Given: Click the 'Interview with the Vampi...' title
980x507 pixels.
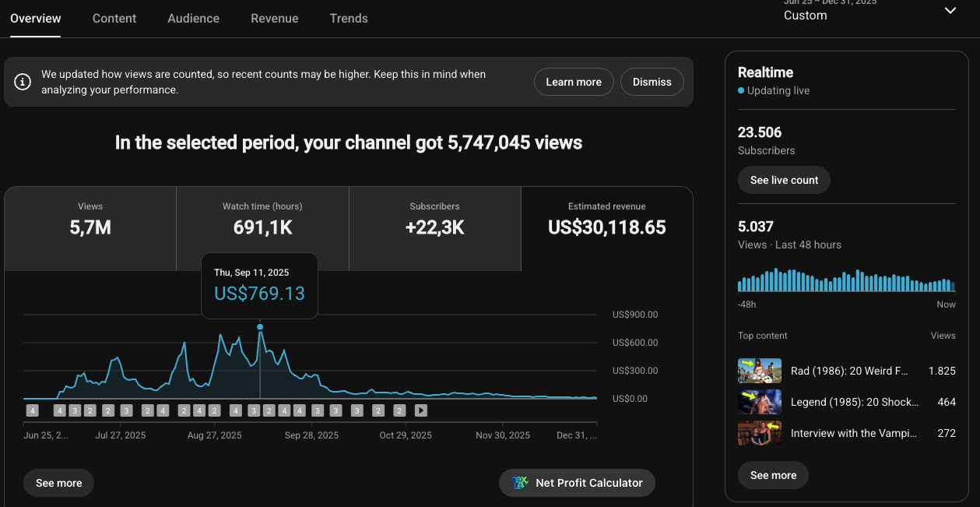Looking at the screenshot, I should (x=853, y=433).
